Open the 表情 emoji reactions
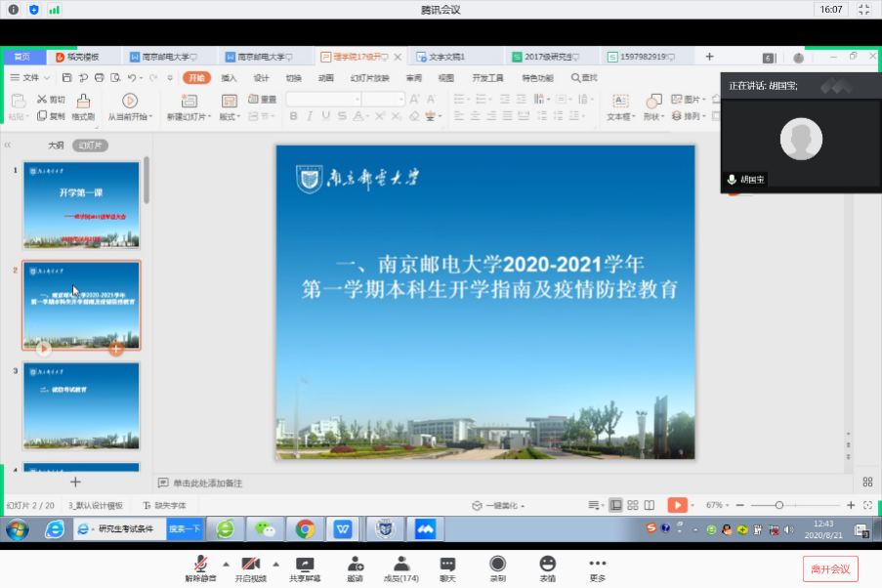 547,566
